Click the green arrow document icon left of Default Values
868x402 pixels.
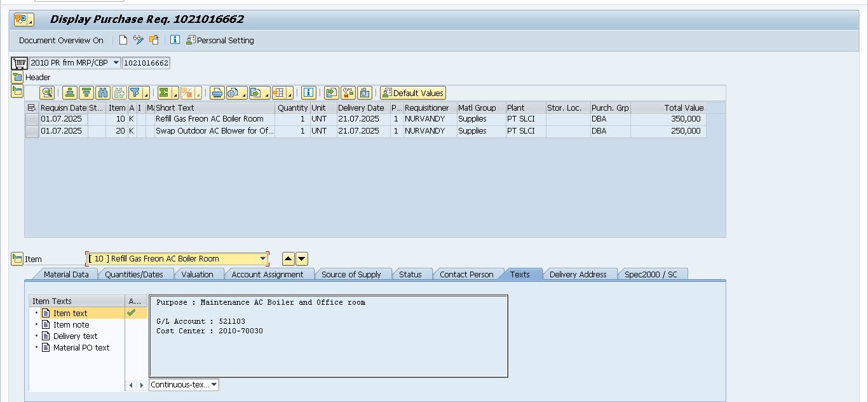click(x=332, y=93)
